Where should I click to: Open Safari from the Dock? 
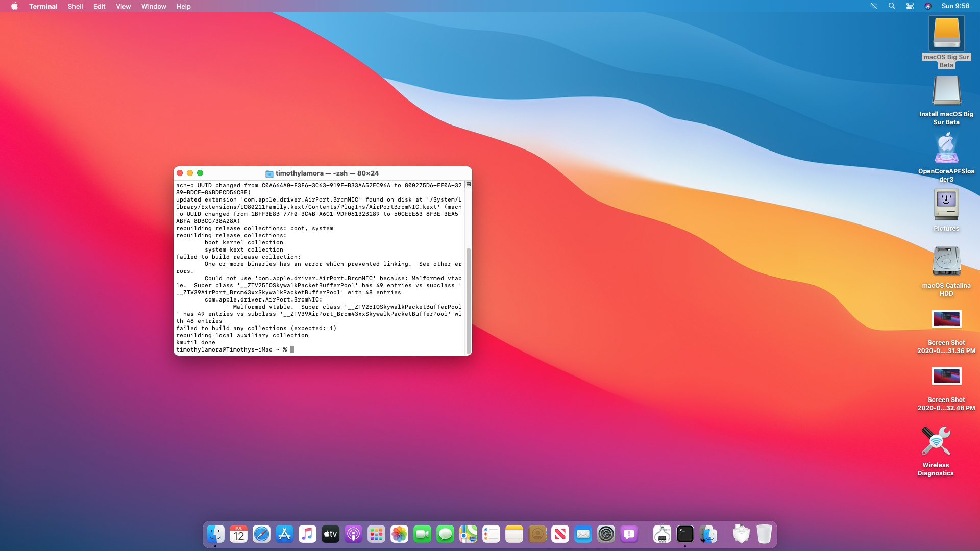[x=261, y=534]
